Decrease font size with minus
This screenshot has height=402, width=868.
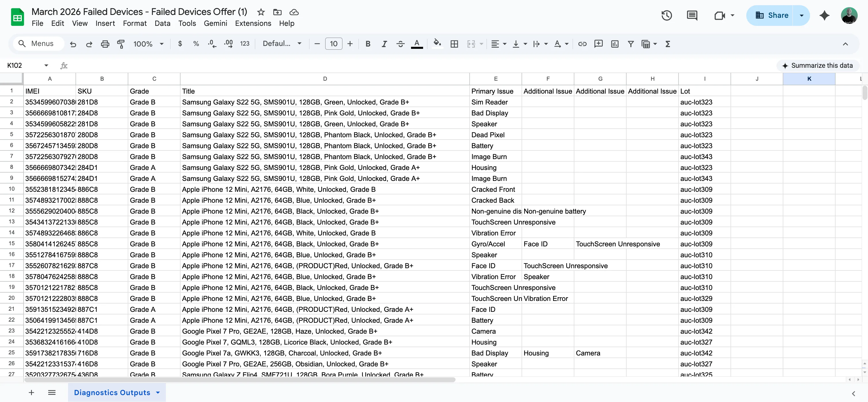coord(317,44)
